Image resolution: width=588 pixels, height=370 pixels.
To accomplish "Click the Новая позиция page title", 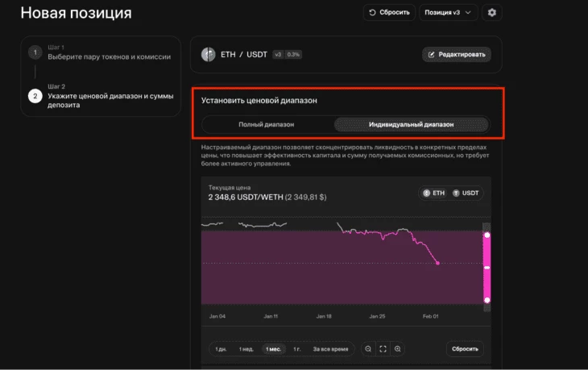I will tap(77, 13).
